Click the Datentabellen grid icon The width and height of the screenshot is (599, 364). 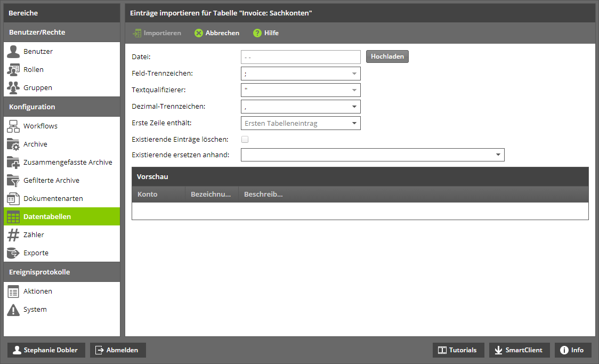(13, 216)
